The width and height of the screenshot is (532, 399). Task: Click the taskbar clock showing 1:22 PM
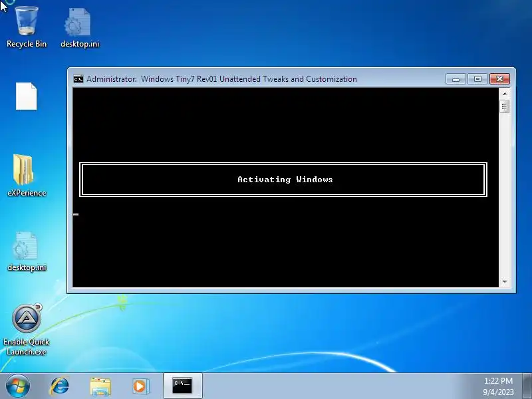pyautogui.click(x=498, y=386)
